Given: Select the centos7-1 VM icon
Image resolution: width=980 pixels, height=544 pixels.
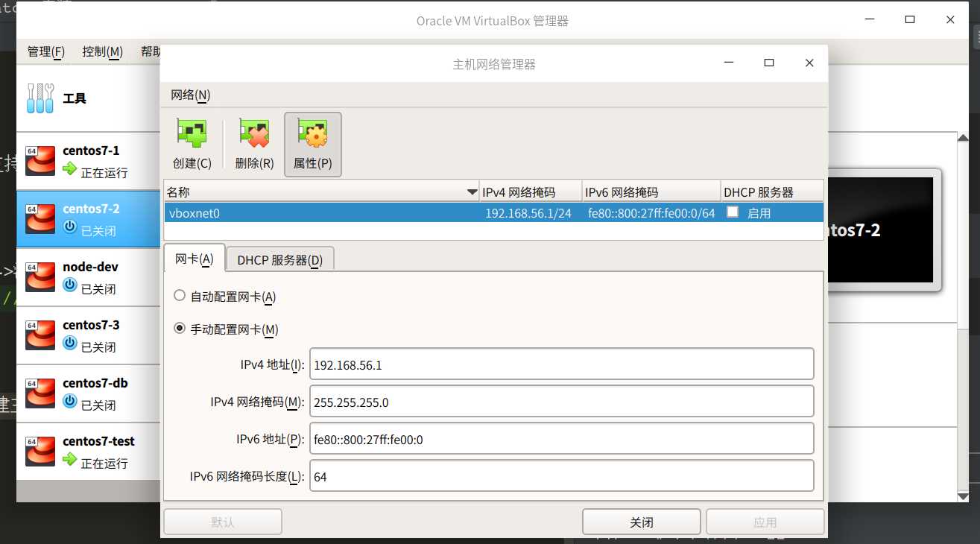Looking at the screenshot, I should [x=40, y=160].
